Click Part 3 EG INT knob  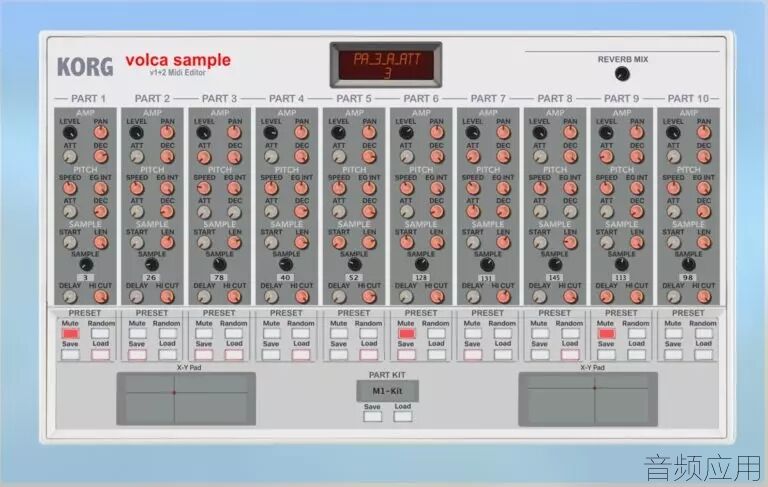[x=235, y=188]
